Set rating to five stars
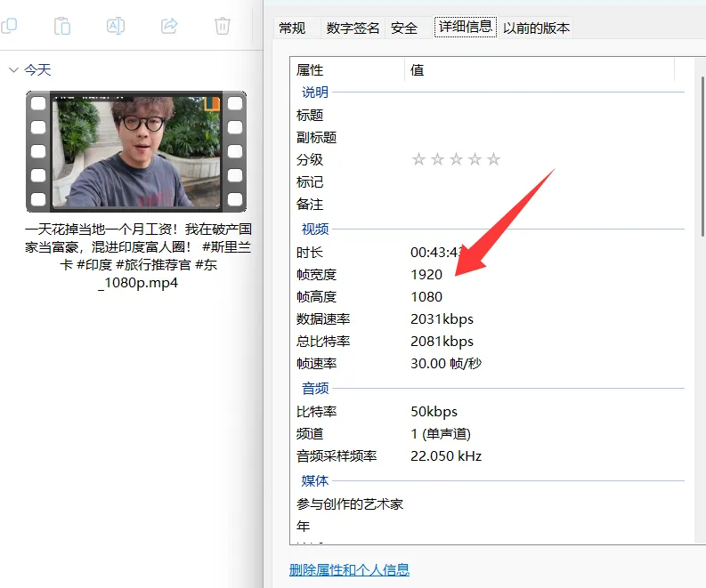 click(494, 159)
